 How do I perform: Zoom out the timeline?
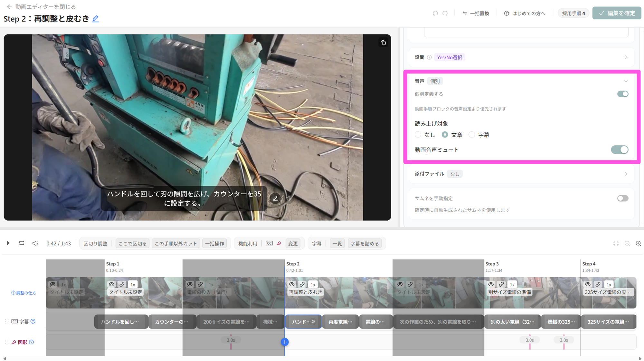627,243
